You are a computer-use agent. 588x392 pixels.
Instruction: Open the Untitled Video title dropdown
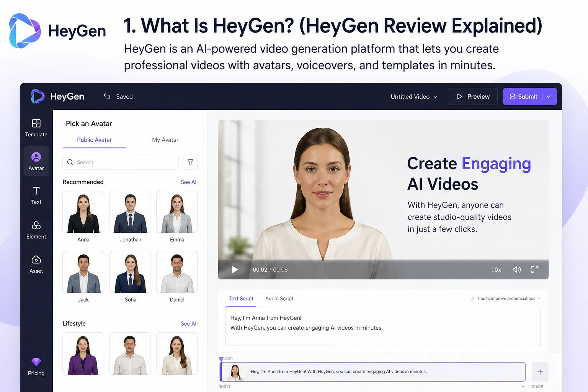point(414,96)
